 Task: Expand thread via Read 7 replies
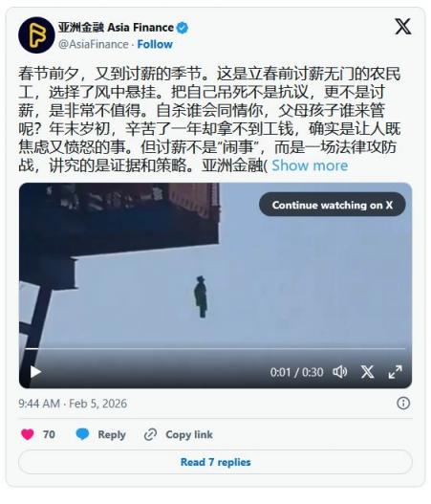point(216,462)
